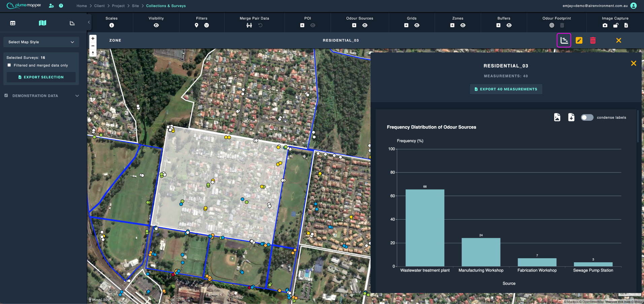Toggle the Visibility eye icon
The image size is (644, 304).
[156, 25]
